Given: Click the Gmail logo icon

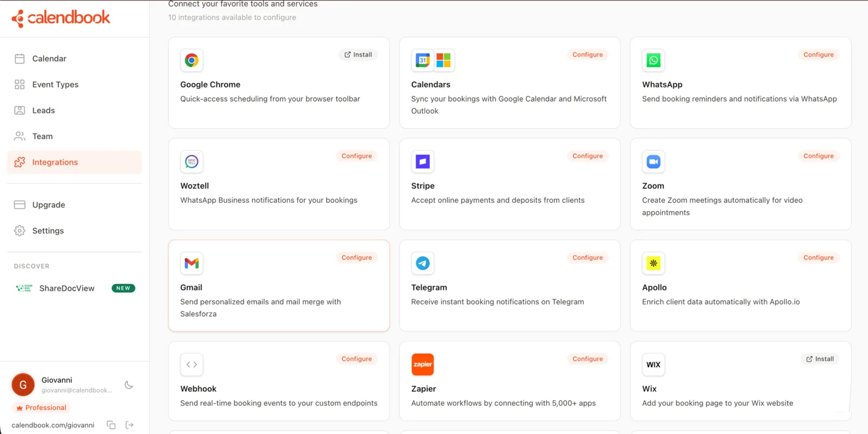Looking at the screenshot, I should point(192,263).
